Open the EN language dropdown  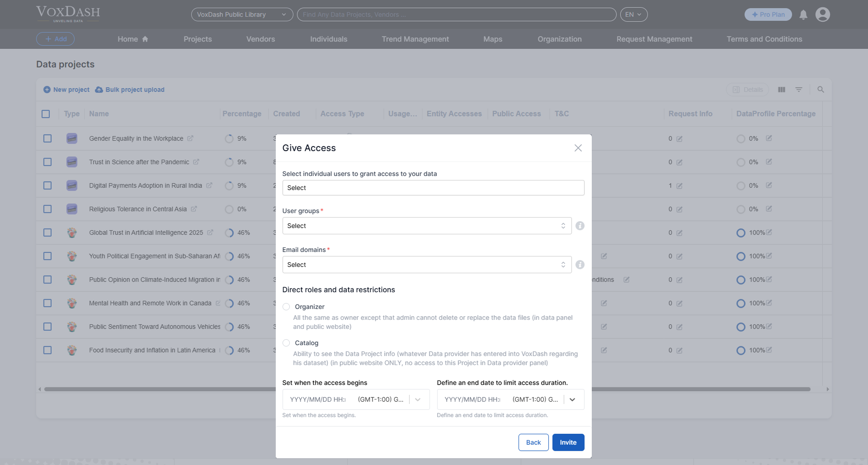(633, 14)
